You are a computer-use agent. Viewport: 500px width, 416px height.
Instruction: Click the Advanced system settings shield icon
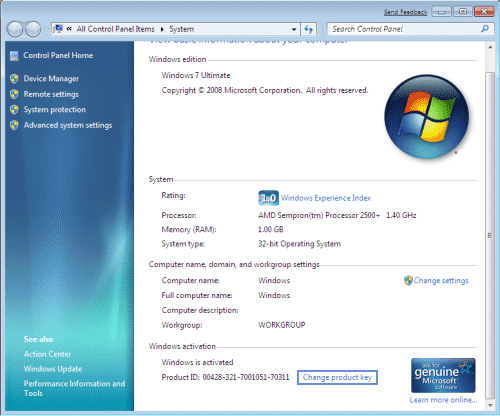click(x=14, y=125)
